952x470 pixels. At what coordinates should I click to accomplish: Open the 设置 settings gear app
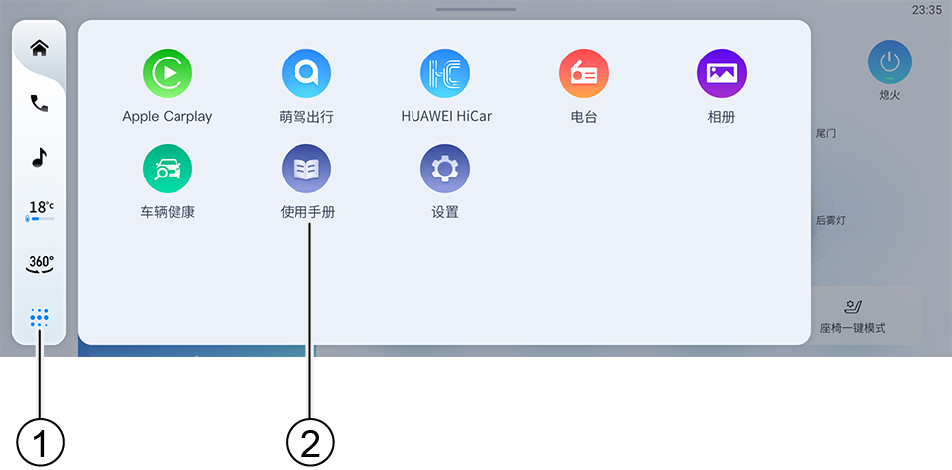pyautogui.click(x=445, y=169)
